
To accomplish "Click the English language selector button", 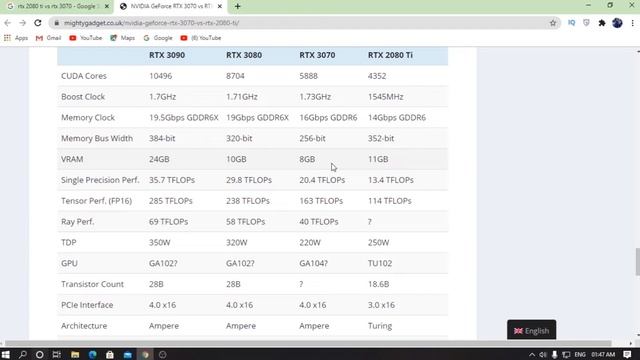I will click(x=531, y=330).
